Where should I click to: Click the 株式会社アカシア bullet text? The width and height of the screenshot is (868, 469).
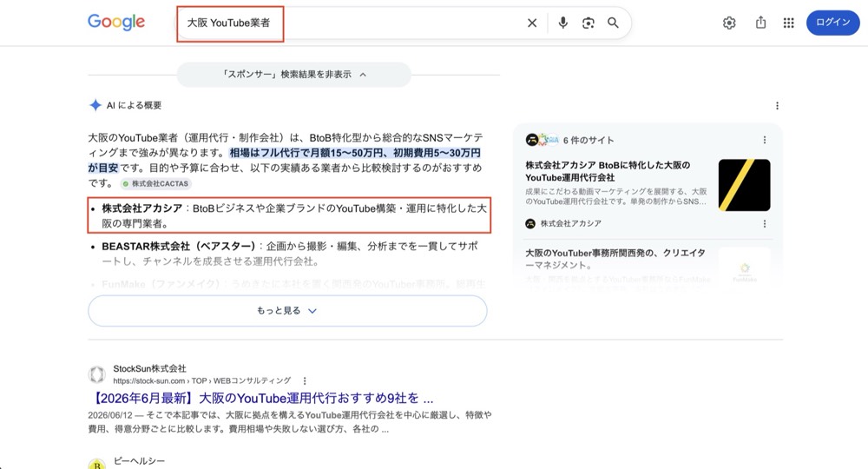[294, 215]
